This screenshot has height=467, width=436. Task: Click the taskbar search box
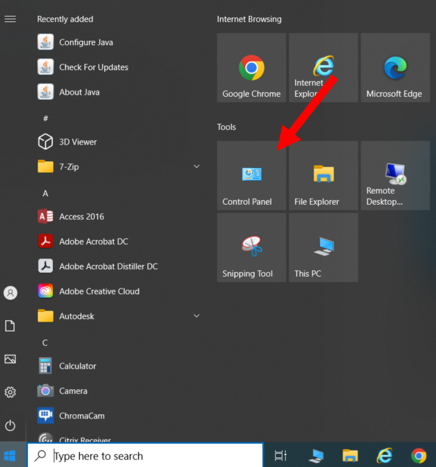point(145,456)
